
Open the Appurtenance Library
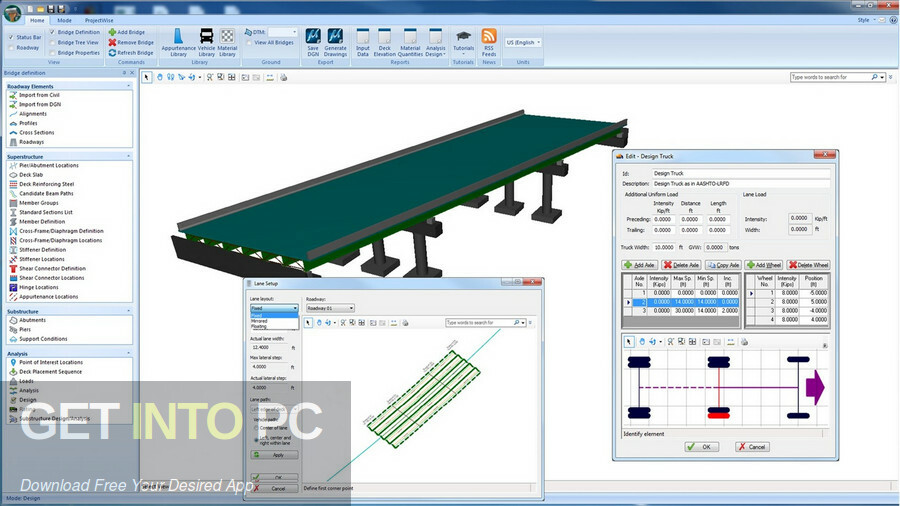point(178,42)
